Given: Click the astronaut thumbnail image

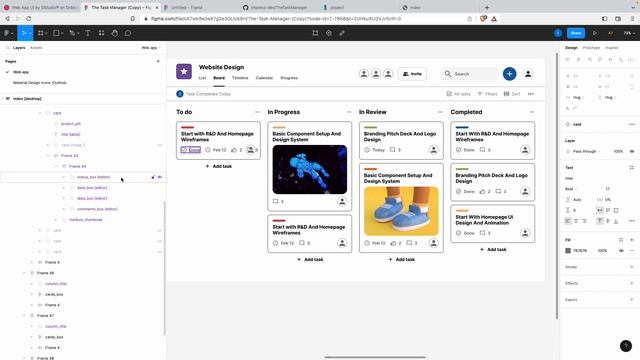Looking at the screenshot, I should pyautogui.click(x=310, y=169).
